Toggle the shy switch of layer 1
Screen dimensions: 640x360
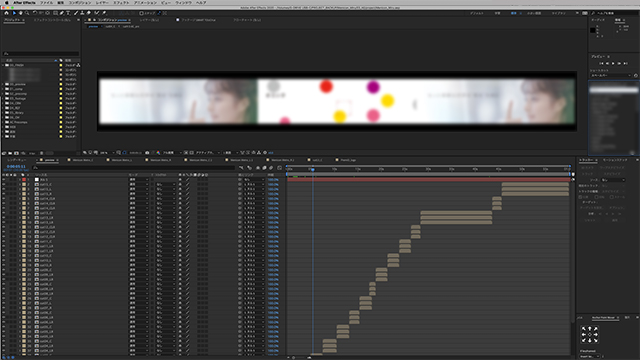click(x=180, y=180)
